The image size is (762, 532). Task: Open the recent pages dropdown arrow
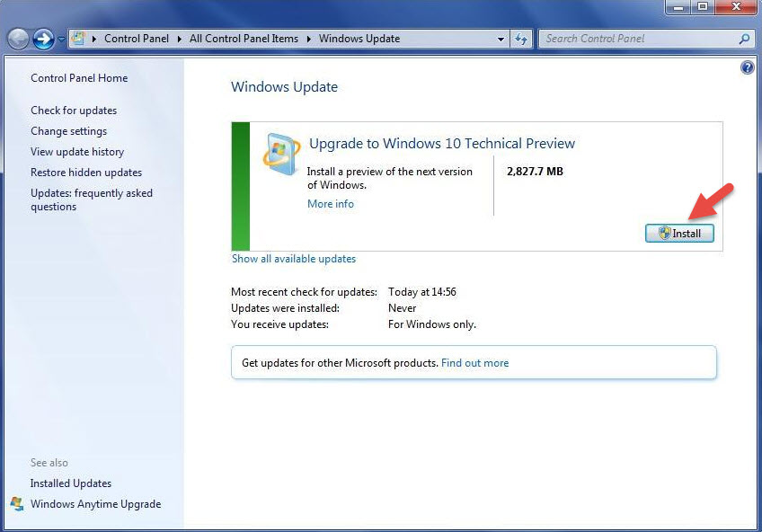(x=61, y=40)
